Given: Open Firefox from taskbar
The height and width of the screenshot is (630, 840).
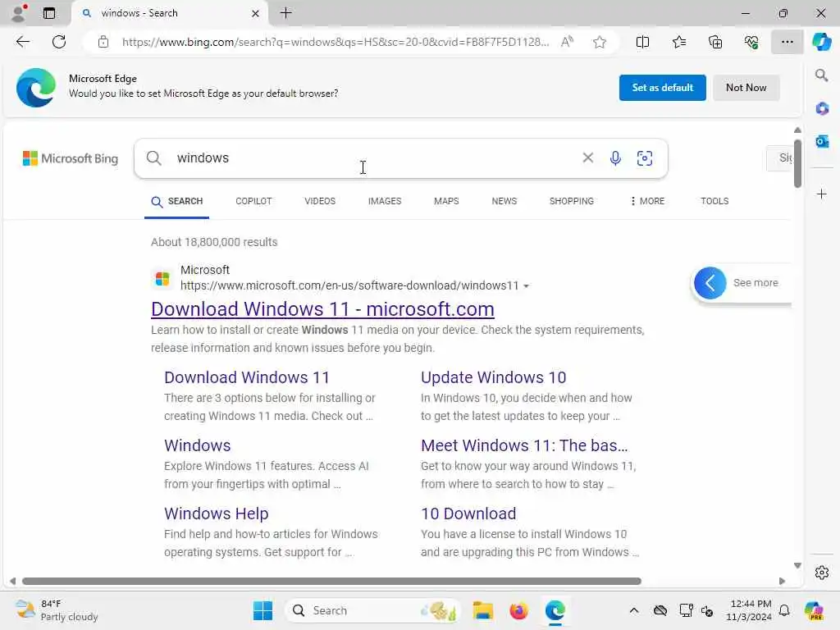Looking at the screenshot, I should (x=518, y=610).
